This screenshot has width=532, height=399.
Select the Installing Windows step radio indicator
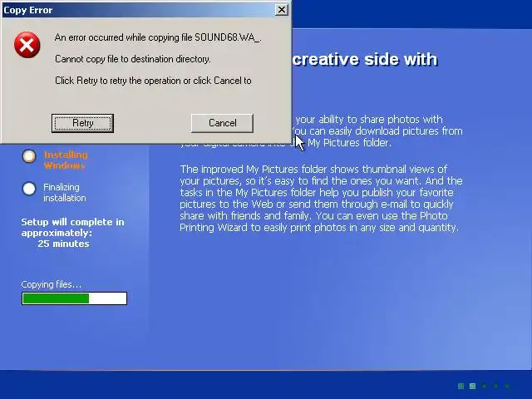pyautogui.click(x=29, y=156)
